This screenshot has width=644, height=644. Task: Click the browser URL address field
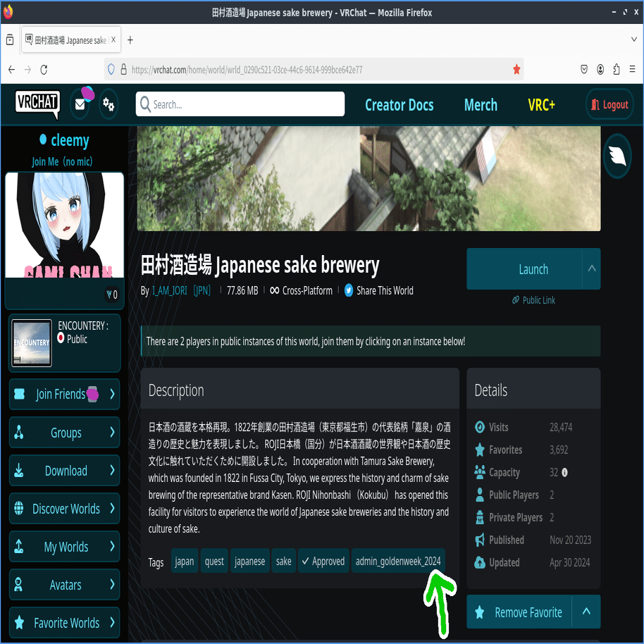tap(314, 70)
